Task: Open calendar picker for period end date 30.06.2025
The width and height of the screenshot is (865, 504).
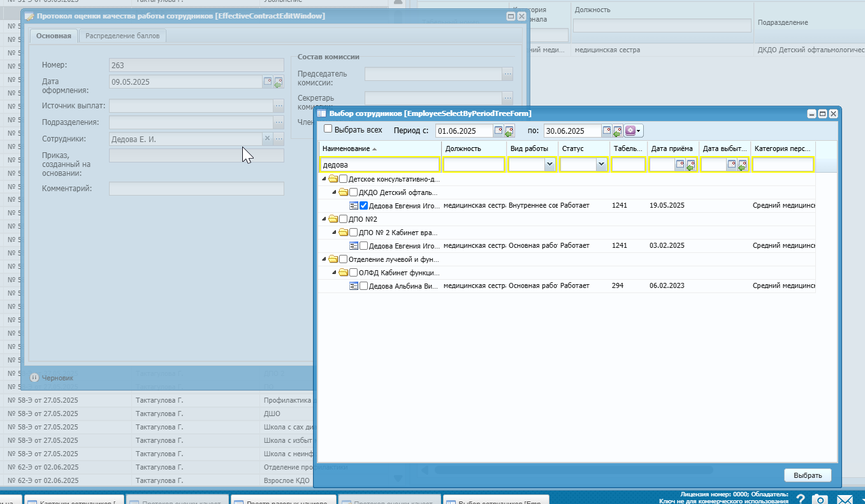Action: tap(607, 131)
